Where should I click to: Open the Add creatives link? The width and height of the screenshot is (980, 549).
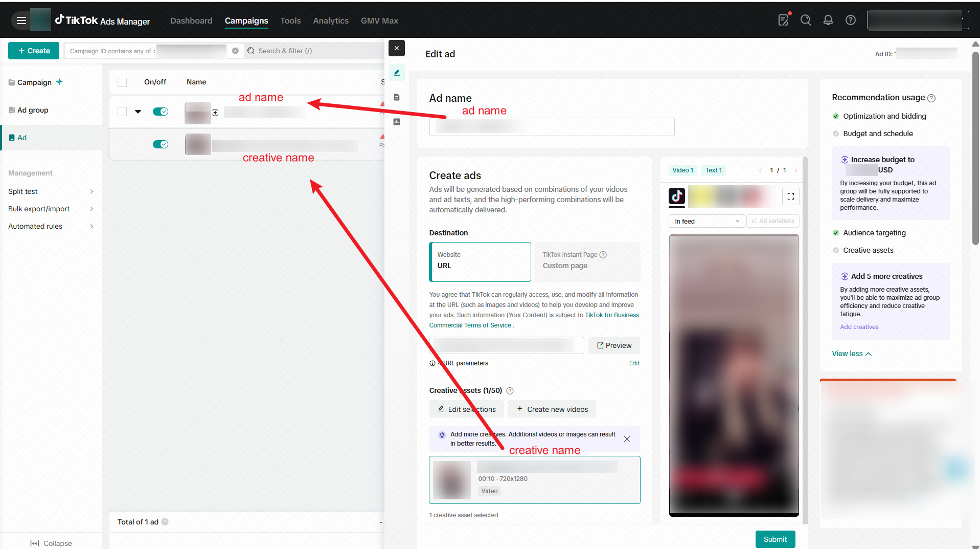[x=859, y=326]
